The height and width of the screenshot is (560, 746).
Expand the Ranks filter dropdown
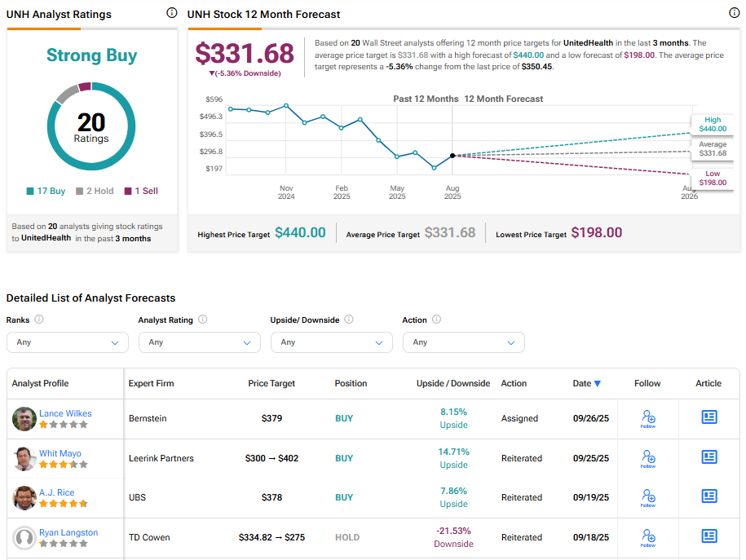click(x=68, y=342)
